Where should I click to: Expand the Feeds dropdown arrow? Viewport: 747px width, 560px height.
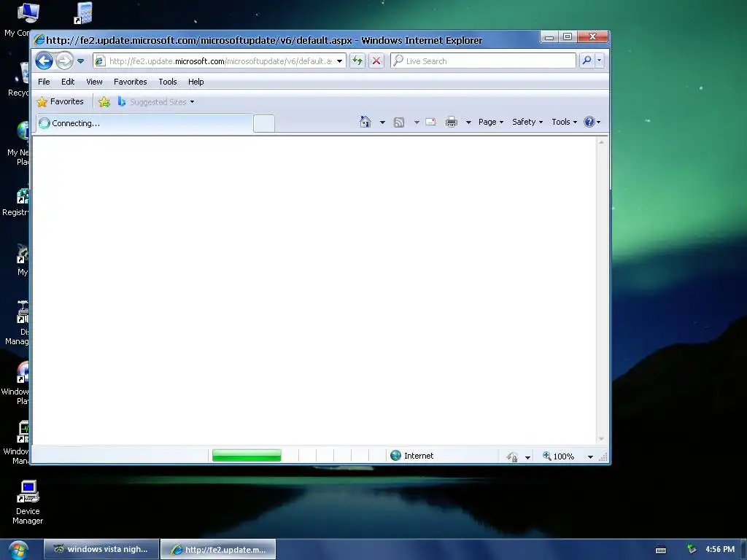[x=417, y=122]
